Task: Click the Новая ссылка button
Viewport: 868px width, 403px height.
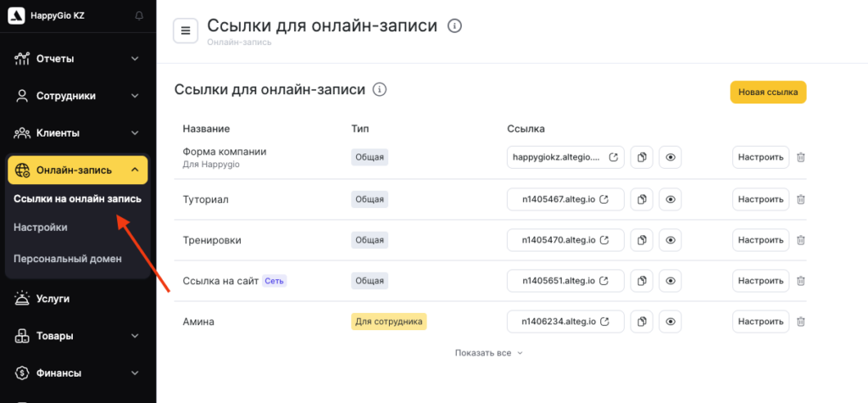Action: coord(768,92)
